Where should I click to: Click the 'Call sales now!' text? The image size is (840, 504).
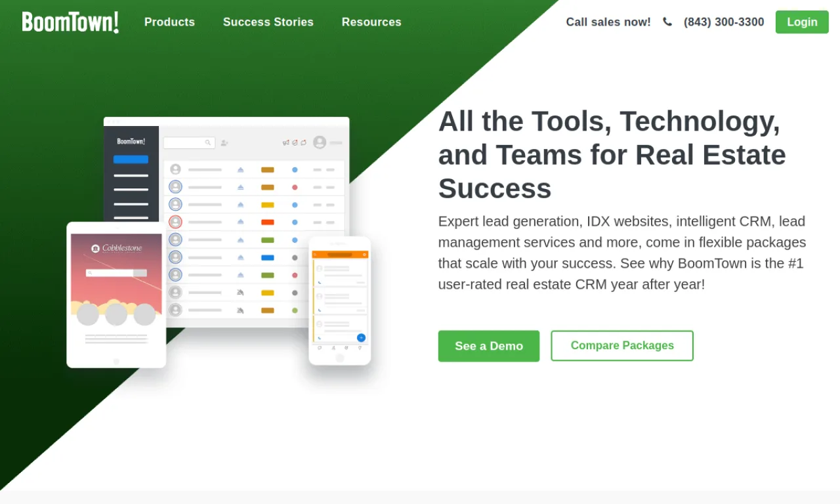608,22
